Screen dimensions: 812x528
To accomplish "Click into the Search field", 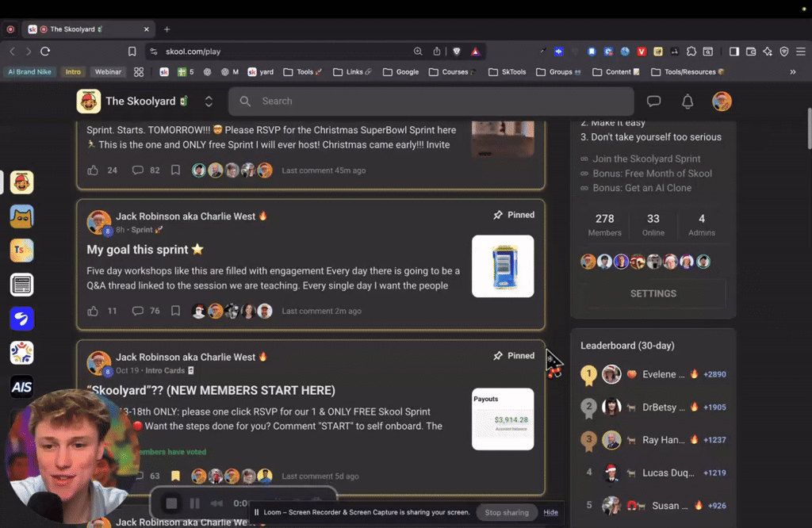I will [431, 101].
